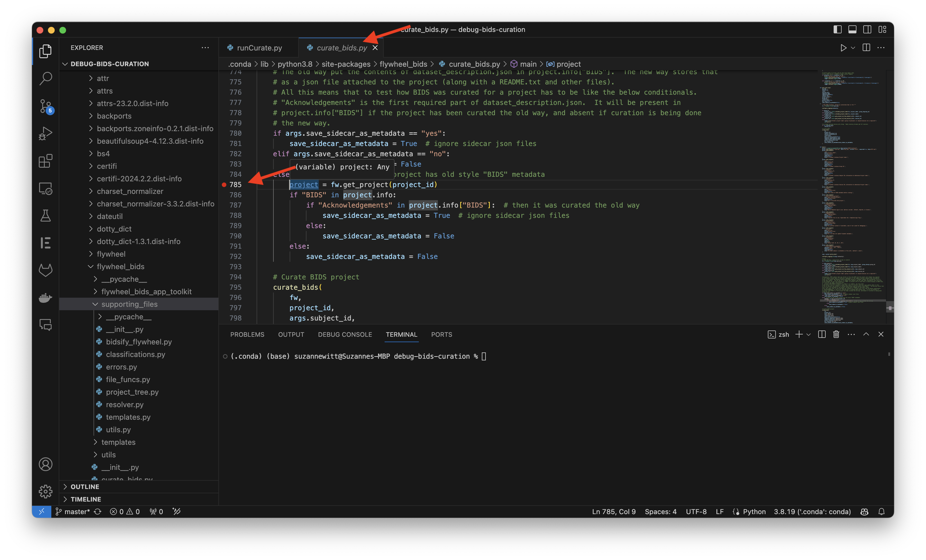Maximize the panel with chevron up

[x=866, y=334]
